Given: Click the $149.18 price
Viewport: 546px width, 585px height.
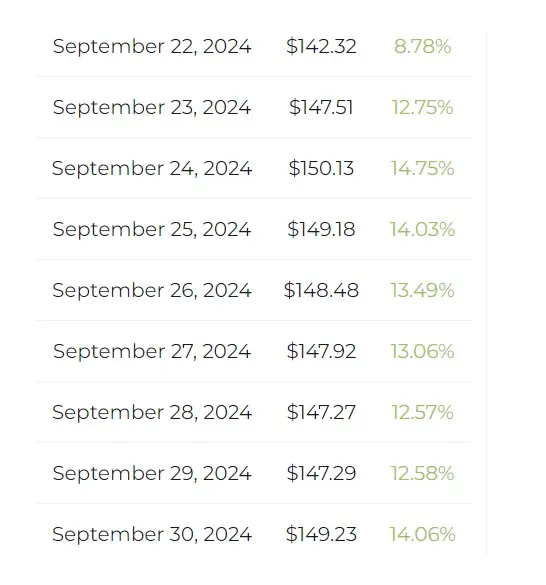Looking at the screenshot, I should click(321, 229).
